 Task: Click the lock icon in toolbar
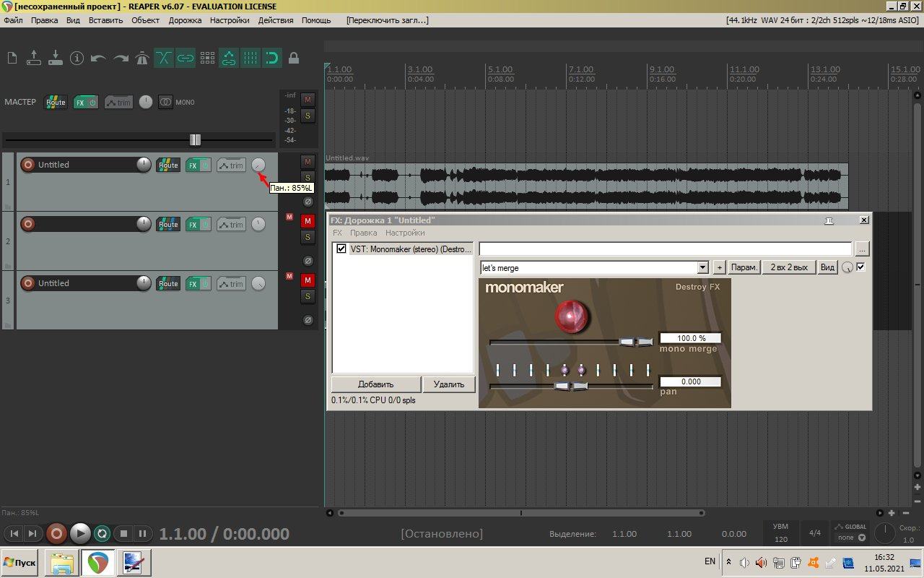[x=294, y=58]
